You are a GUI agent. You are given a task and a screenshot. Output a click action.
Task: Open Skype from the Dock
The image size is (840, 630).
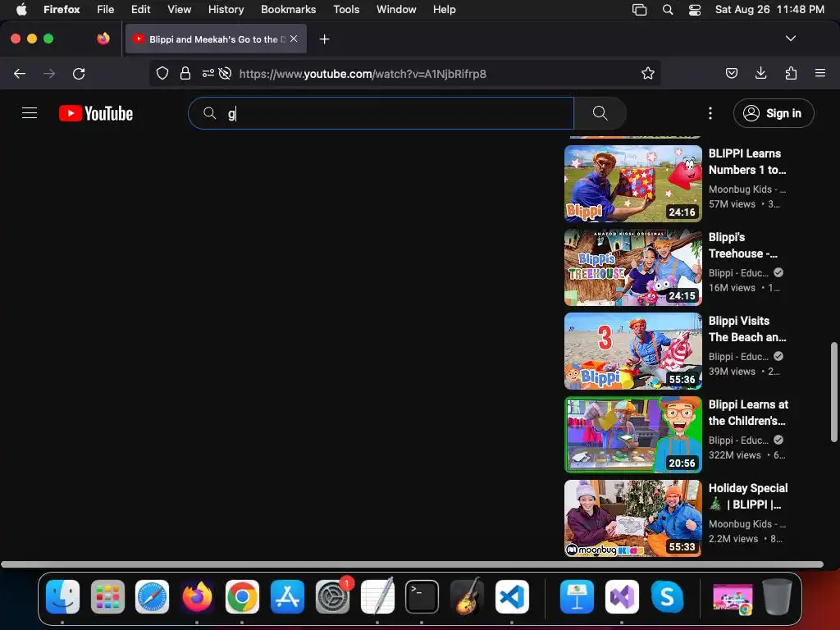pos(667,596)
